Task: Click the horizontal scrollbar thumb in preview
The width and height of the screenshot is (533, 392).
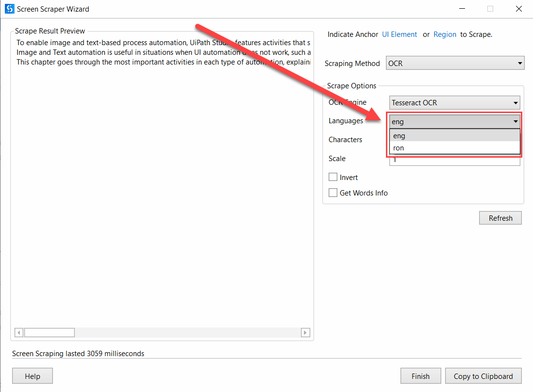Action: [x=50, y=332]
